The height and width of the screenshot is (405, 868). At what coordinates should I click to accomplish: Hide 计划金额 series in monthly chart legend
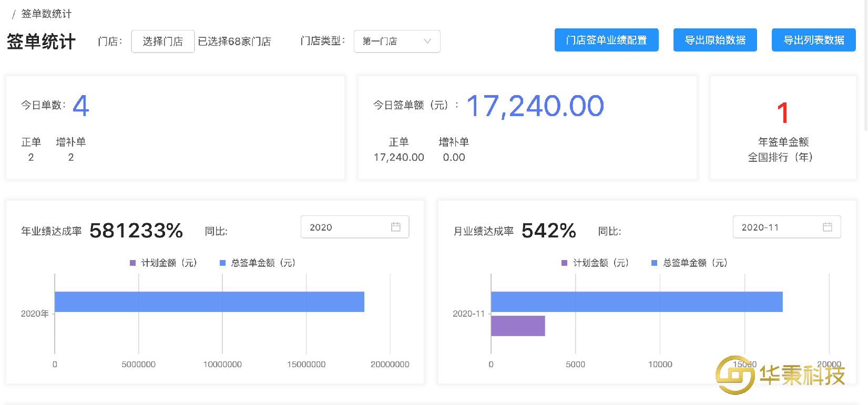[595, 263]
